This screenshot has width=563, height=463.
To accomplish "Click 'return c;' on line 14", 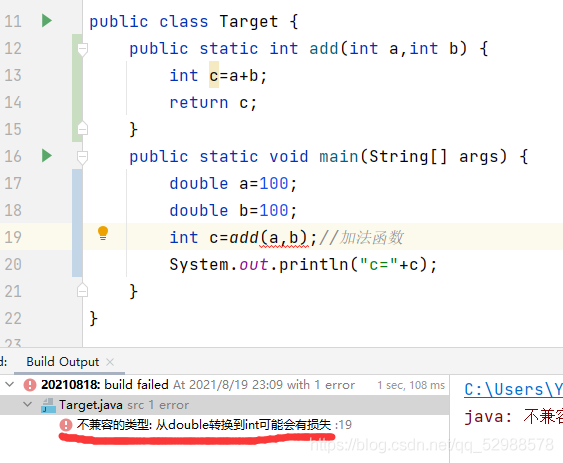I will coord(213,103).
